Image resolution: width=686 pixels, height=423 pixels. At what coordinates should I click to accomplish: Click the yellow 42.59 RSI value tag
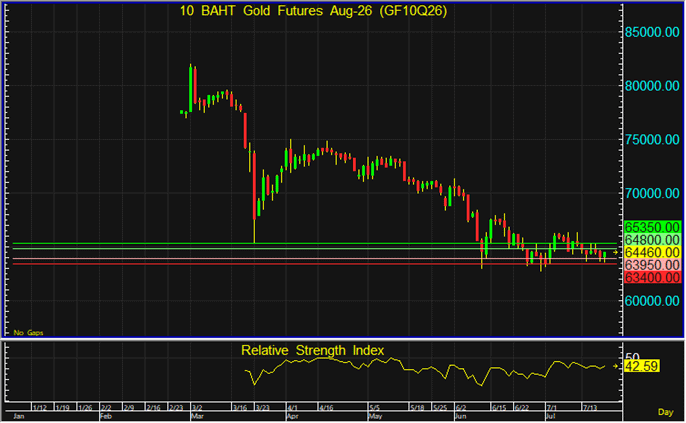click(x=641, y=366)
